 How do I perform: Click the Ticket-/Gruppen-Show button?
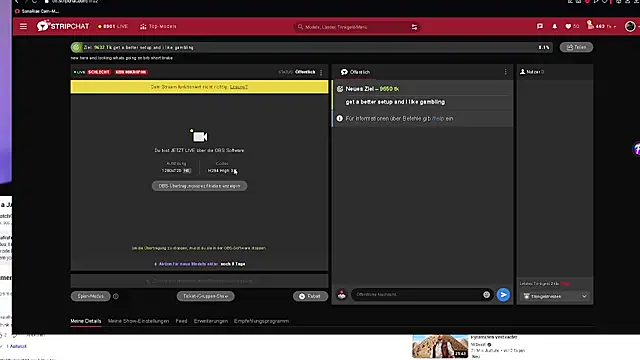pos(206,296)
